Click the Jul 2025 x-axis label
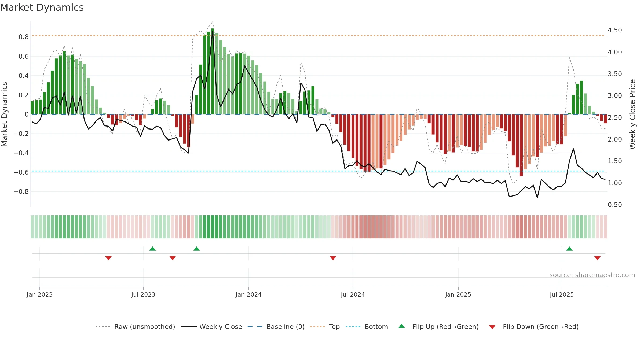Screen dimensions: 644x362 [x=562, y=294]
